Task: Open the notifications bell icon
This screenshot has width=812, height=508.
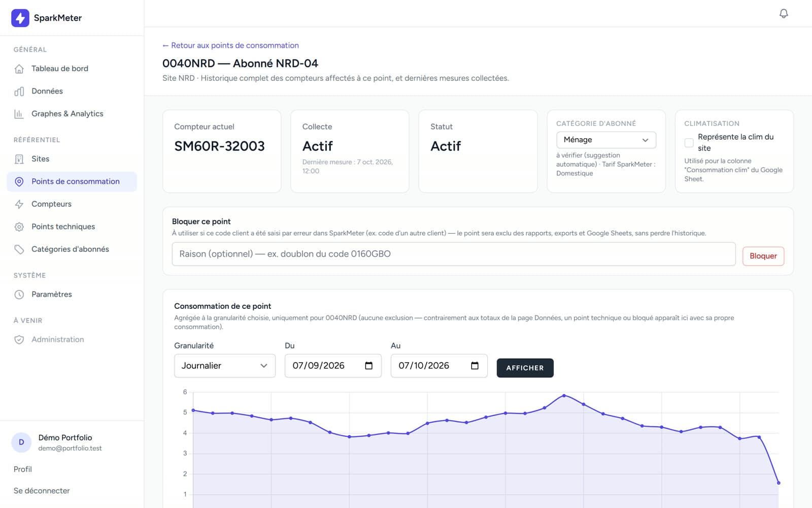Action: point(784,13)
